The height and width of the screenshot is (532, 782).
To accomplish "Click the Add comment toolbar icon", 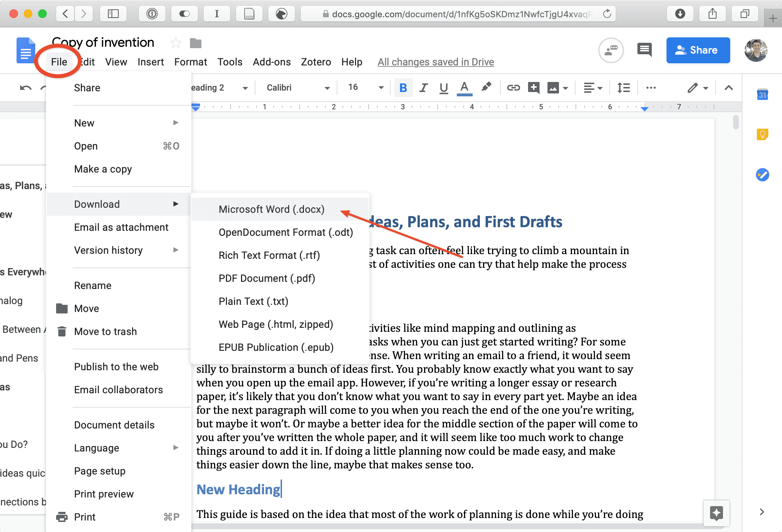I will (533, 88).
